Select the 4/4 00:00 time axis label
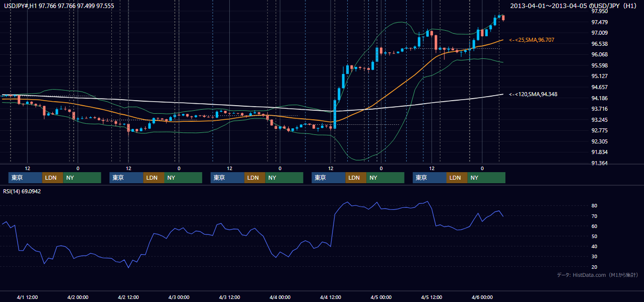The height and width of the screenshot is (302, 644). click(x=280, y=297)
